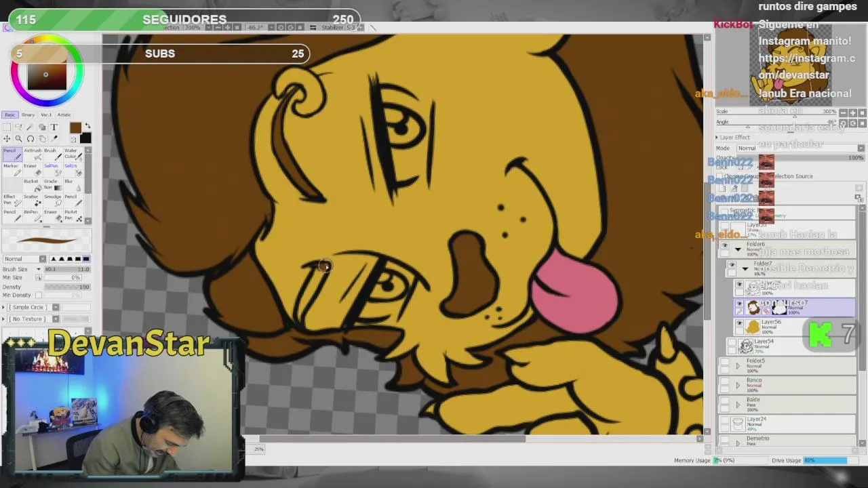This screenshot has height=488, width=868.
Task: Click the zoom out minus button in toolbar
Action: tap(218, 27)
